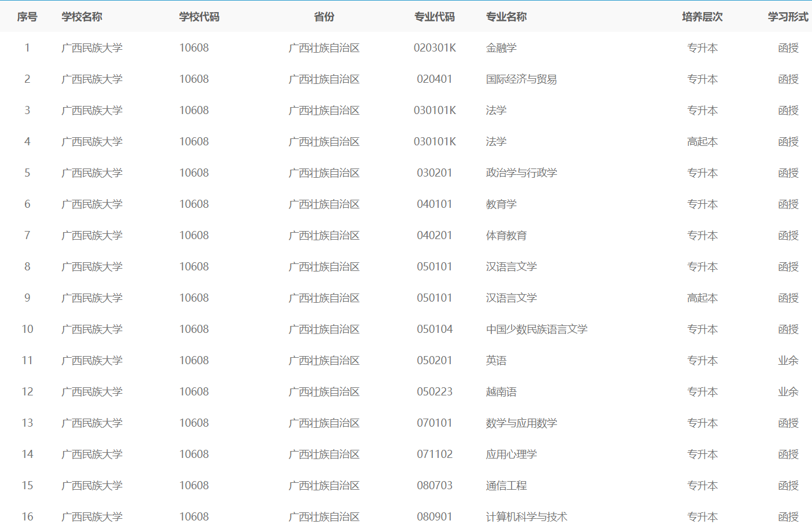Select 中国少数民族语言文学 major name
812x528 pixels.
coord(537,329)
